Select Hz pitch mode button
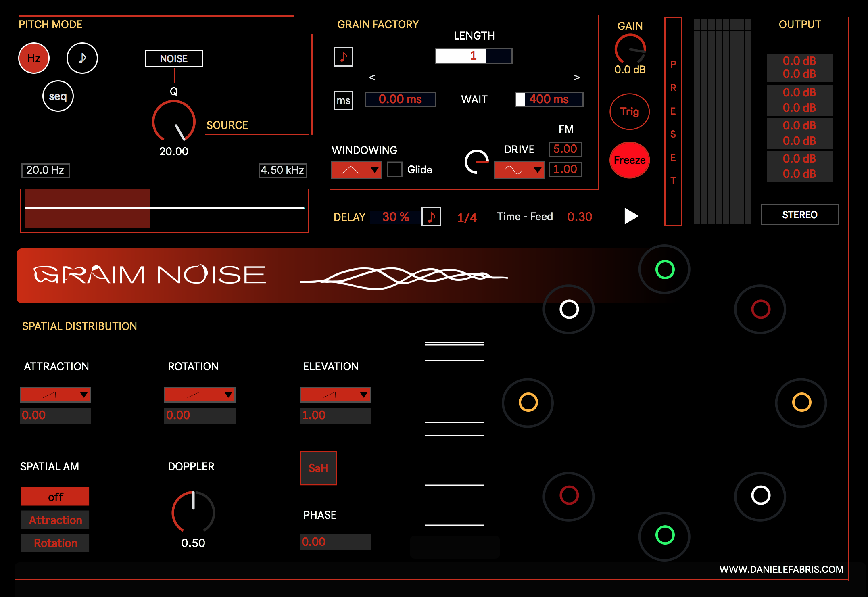Viewport: 868px width, 597px height. click(x=34, y=58)
